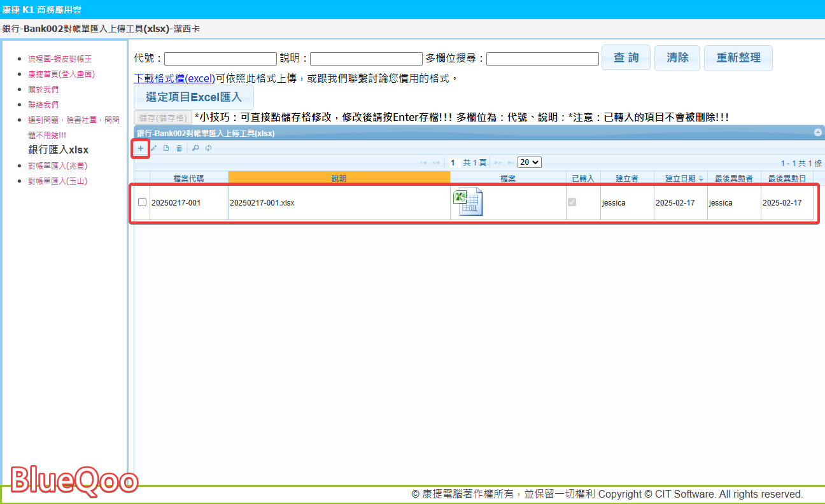Click the copy record icon in grid toolbar
The width and height of the screenshot is (825, 504).
pos(166,148)
